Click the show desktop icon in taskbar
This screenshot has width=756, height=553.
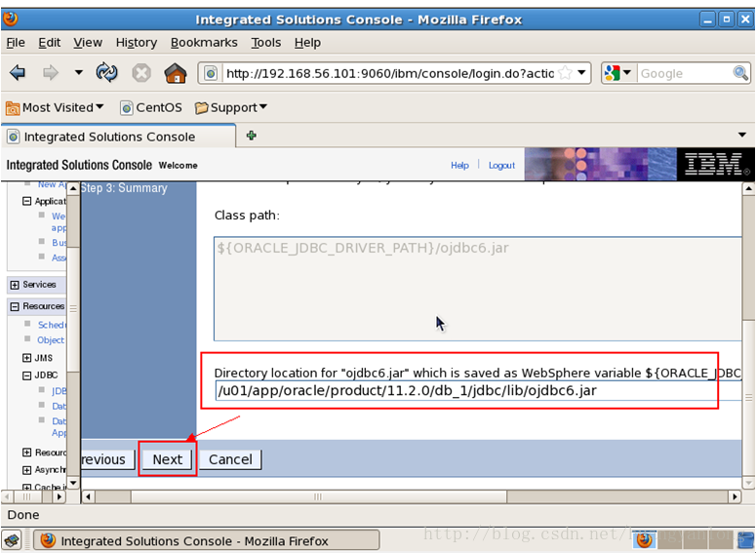[12, 541]
